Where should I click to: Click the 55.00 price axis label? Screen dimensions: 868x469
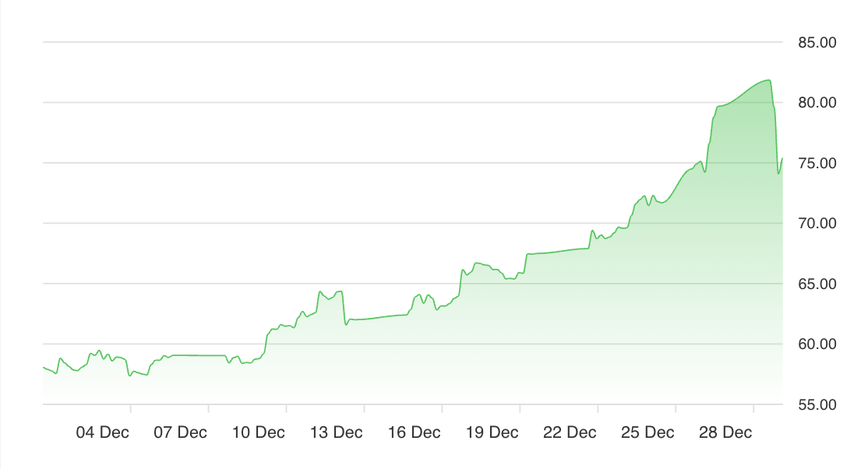click(817, 404)
